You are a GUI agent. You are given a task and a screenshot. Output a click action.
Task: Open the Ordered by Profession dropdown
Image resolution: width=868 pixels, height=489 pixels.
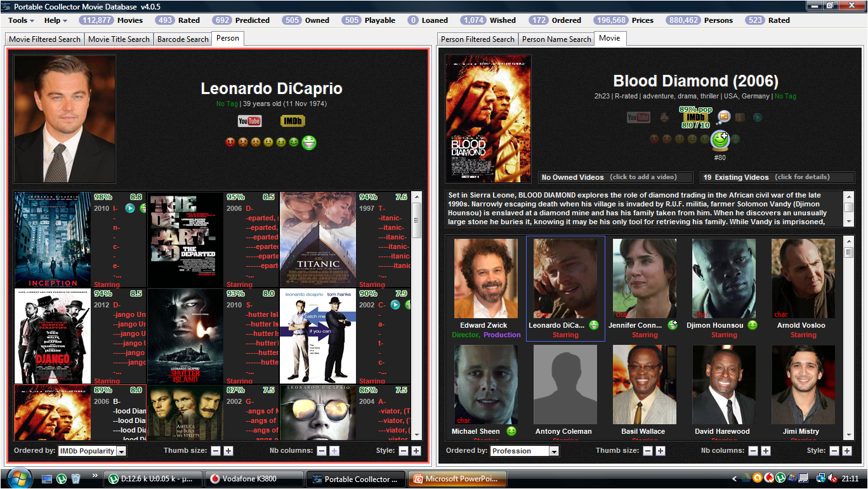click(x=525, y=451)
